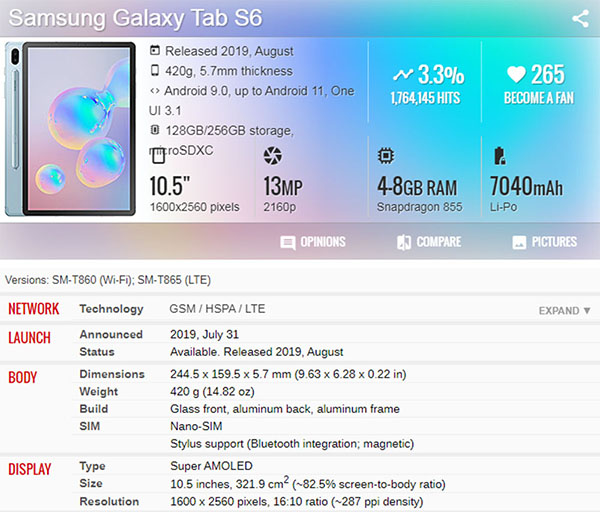Click the camera shutter icon above 13MP
Viewport: 600px width, 512px height.
(x=272, y=155)
